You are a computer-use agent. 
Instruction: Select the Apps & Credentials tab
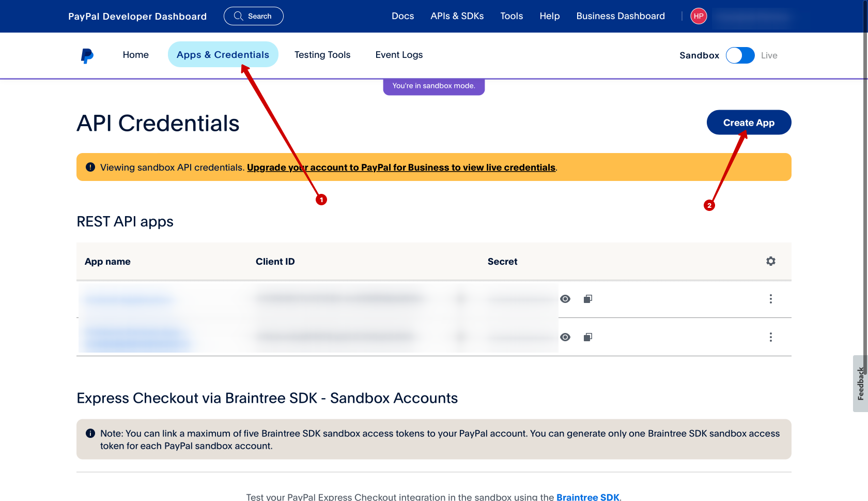(223, 55)
